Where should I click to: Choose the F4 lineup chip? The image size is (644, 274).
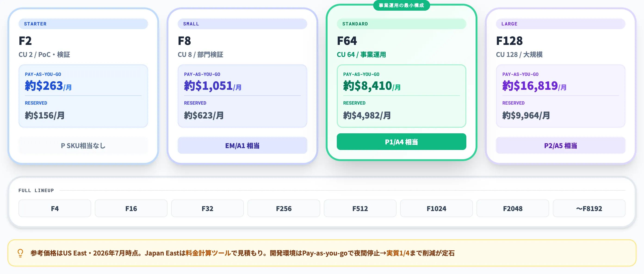[x=55, y=208]
